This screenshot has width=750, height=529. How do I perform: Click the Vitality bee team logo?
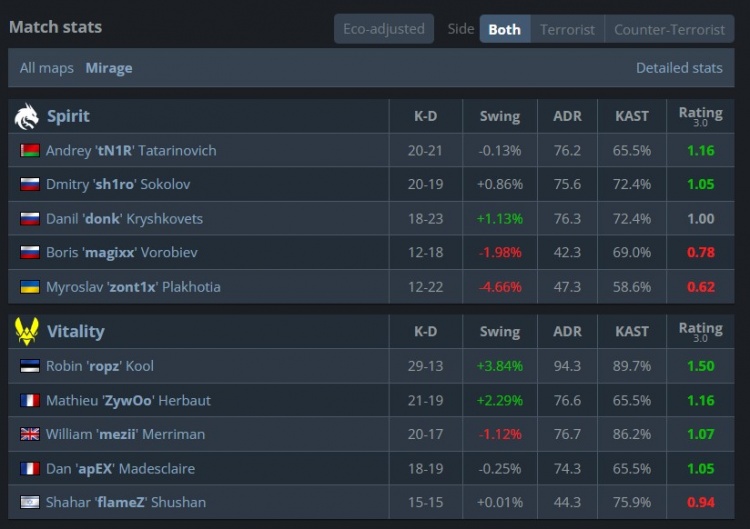click(x=27, y=331)
